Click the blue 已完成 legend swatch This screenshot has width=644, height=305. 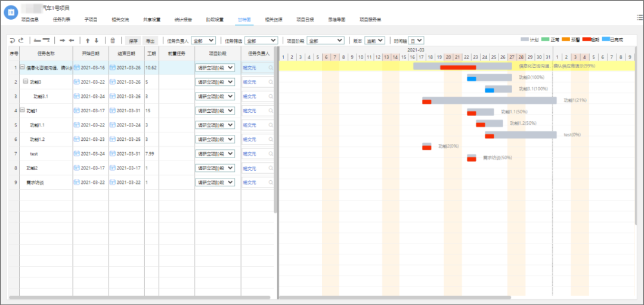coord(606,39)
